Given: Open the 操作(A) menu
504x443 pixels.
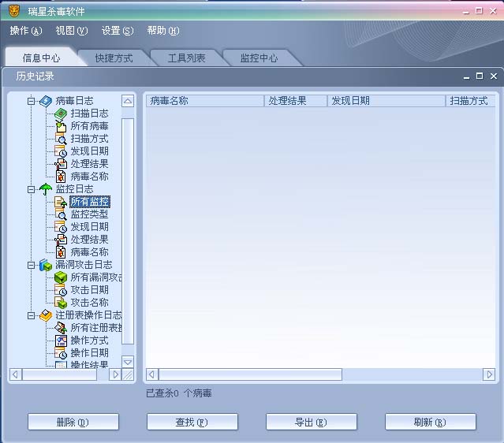Looking at the screenshot, I should (26, 31).
